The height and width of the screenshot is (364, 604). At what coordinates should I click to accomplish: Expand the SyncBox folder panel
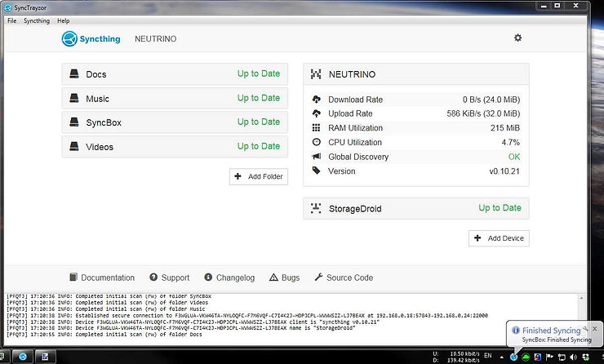[x=175, y=122]
